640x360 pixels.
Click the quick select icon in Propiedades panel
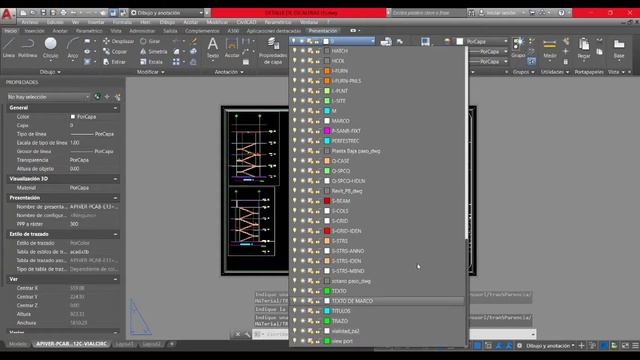[x=117, y=97]
